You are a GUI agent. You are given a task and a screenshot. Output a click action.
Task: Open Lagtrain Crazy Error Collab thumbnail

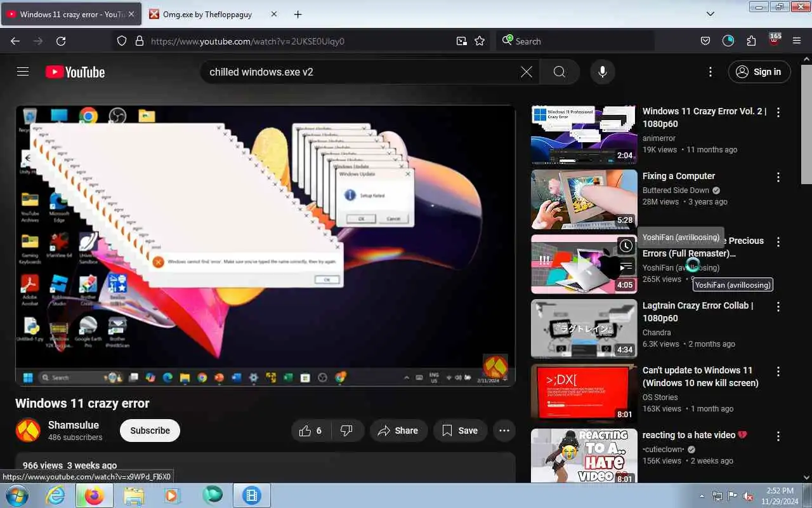pos(584,329)
